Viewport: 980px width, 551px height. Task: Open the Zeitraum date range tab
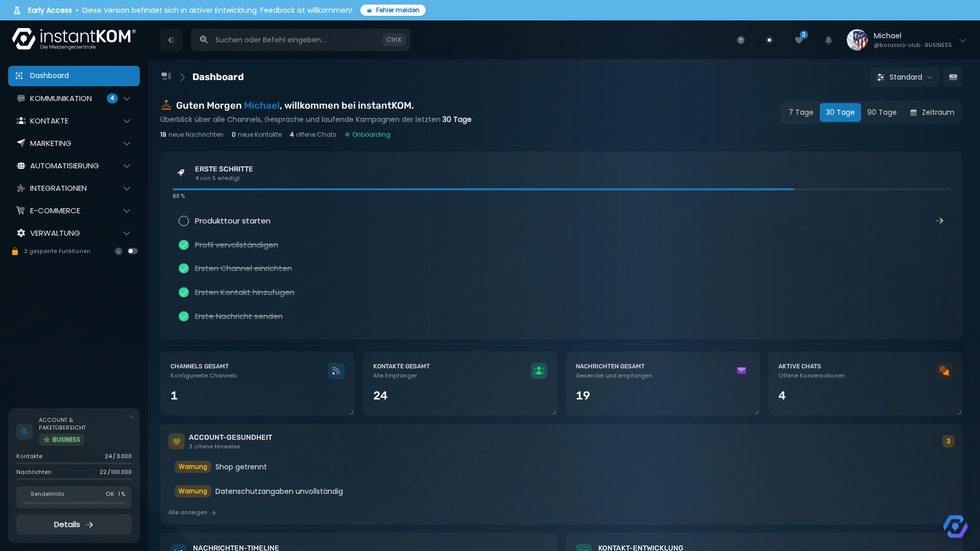click(932, 112)
